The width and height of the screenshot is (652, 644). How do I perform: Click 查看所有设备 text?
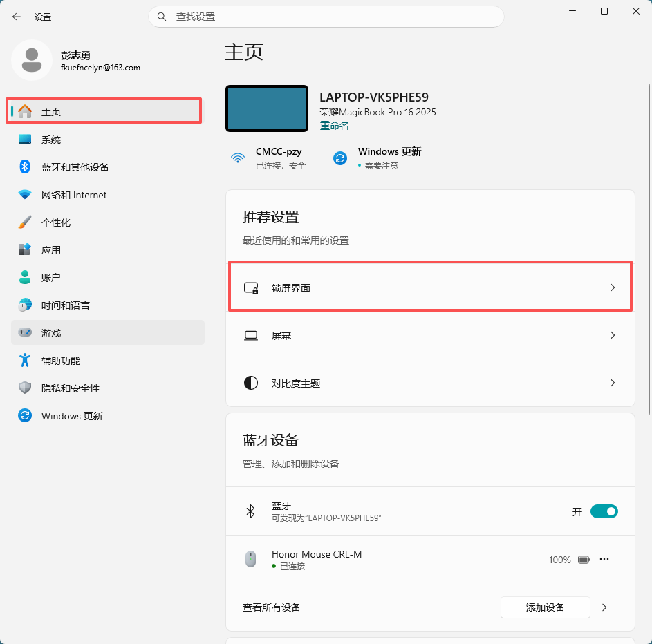(x=272, y=607)
